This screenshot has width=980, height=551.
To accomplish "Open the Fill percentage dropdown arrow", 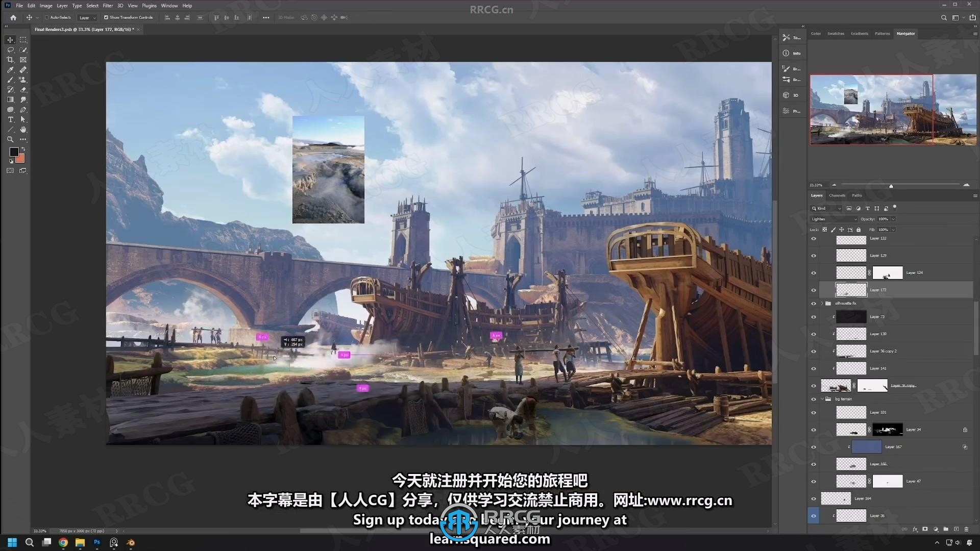I will coord(893,230).
